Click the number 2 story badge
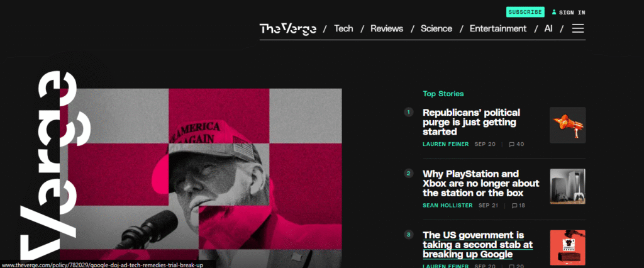 [x=409, y=173]
